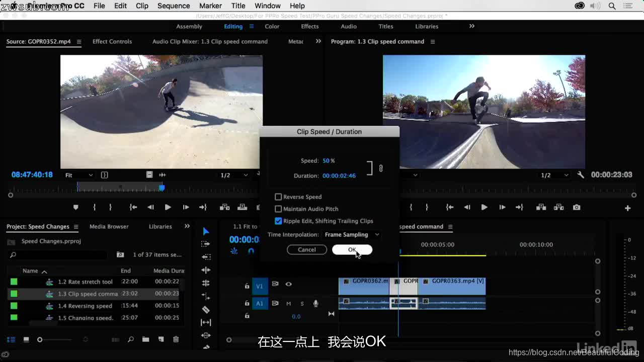Screen dimensions: 644x362
Task: Toggle V1 track output eye
Action: pyautogui.click(x=288, y=284)
